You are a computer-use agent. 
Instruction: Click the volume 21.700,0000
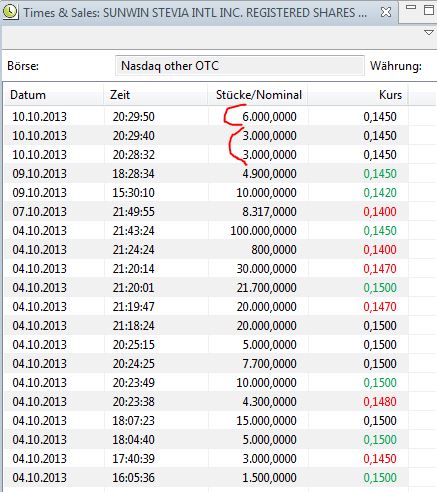(266, 288)
